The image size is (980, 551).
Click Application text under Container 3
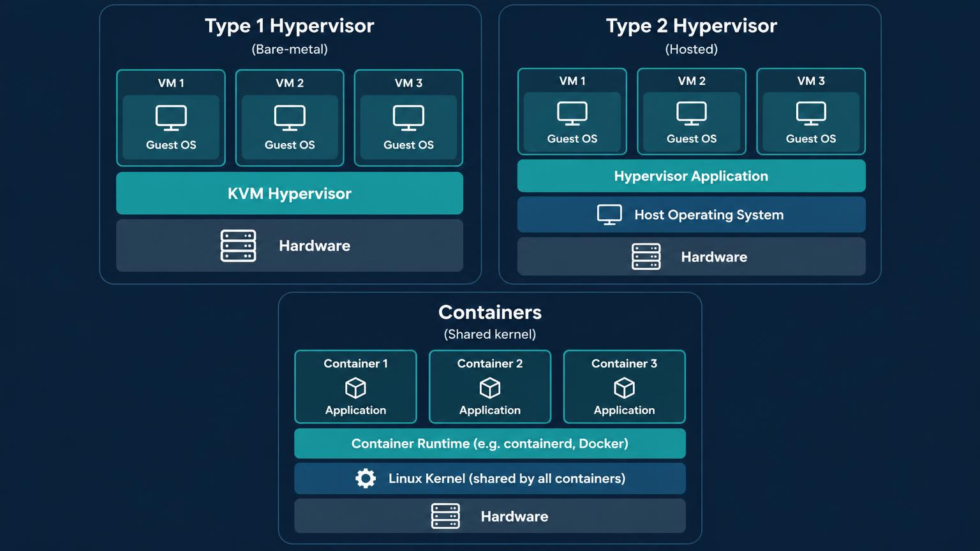click(624, 410)
